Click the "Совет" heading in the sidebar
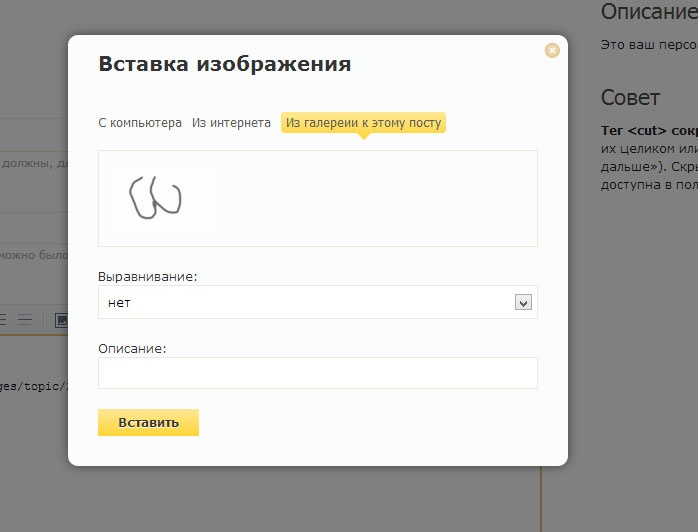The height and width of the screenshot is (532, 698). point(630,97)
